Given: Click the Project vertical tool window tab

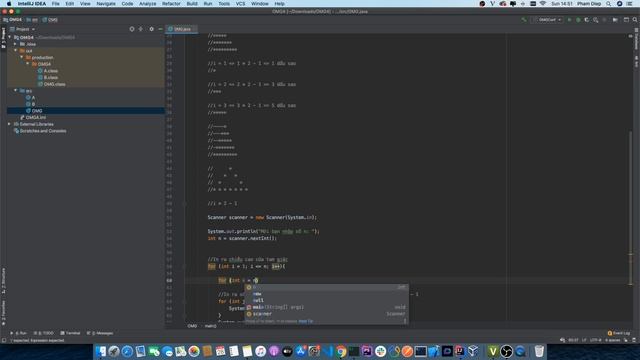Looking at the screenshot, I should (3, 38).
